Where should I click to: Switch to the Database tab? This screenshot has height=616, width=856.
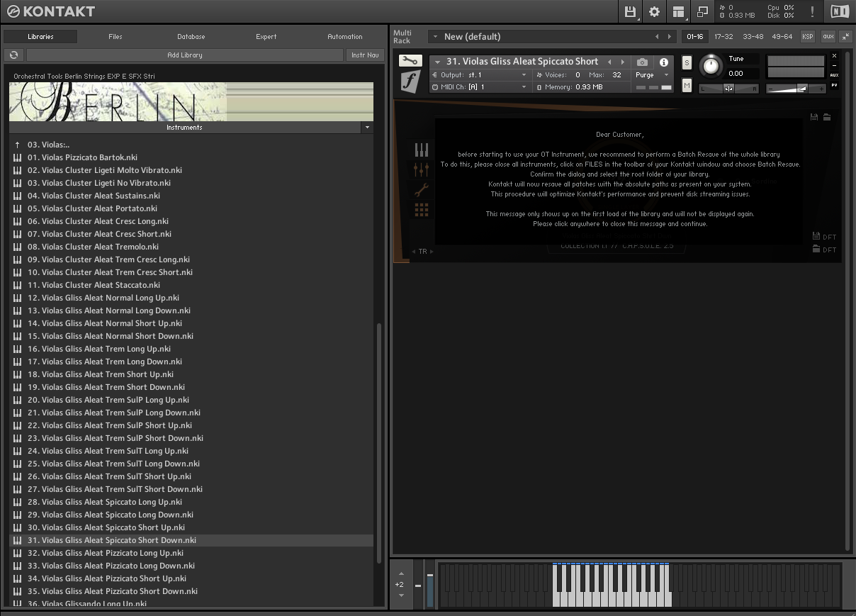pos(191,37)
